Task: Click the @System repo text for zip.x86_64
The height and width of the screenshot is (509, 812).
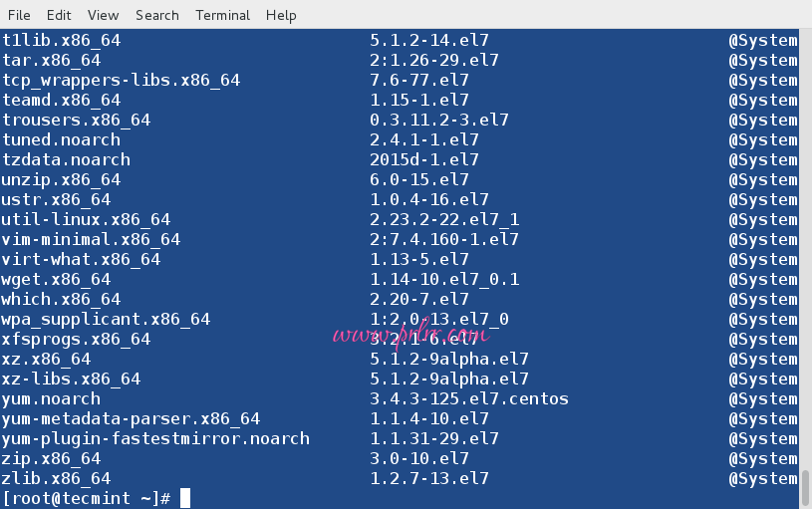Action: point(762,458)
